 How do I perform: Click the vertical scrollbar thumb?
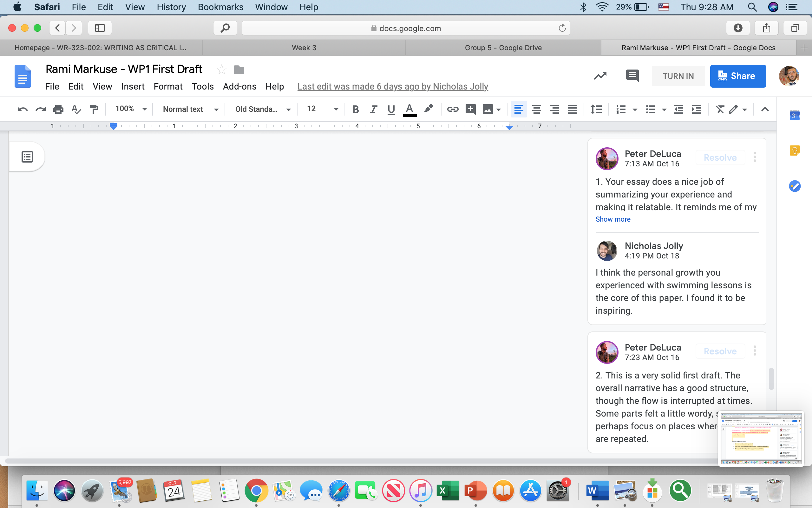coord(771,379)
